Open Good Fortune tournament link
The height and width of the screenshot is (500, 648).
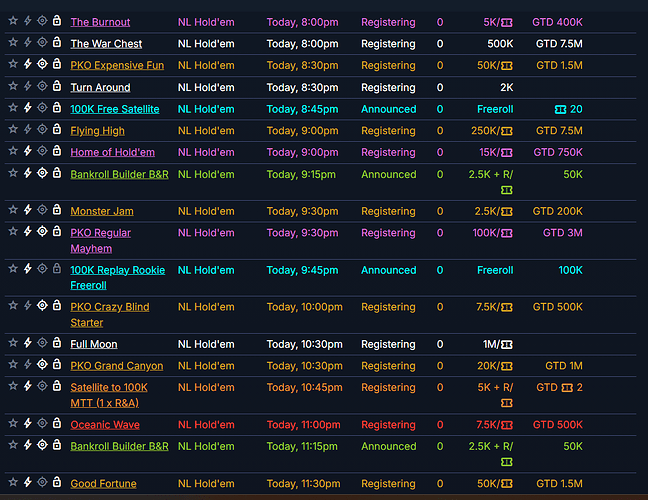pos(103,483)
